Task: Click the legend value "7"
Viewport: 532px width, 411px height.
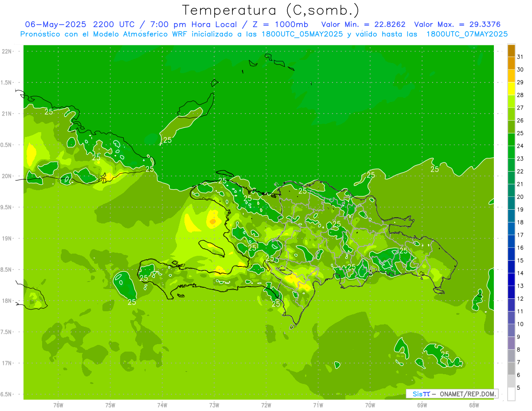Action: click(519, 362)
